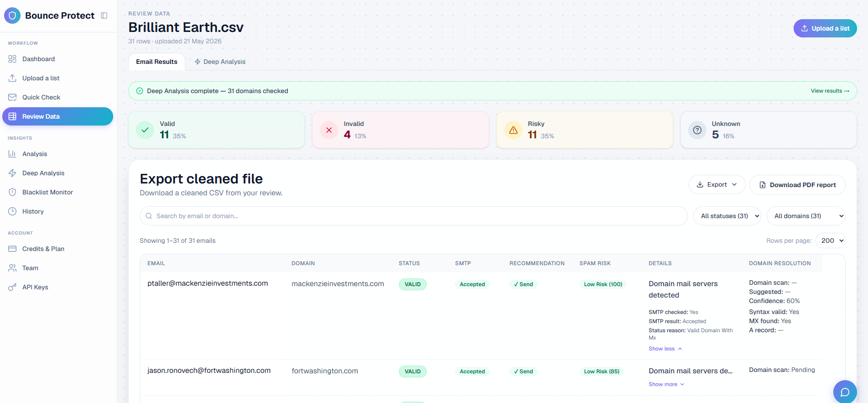The image size is (868, 403).
Task: Click the Team people icon
Action: point(12,268)
